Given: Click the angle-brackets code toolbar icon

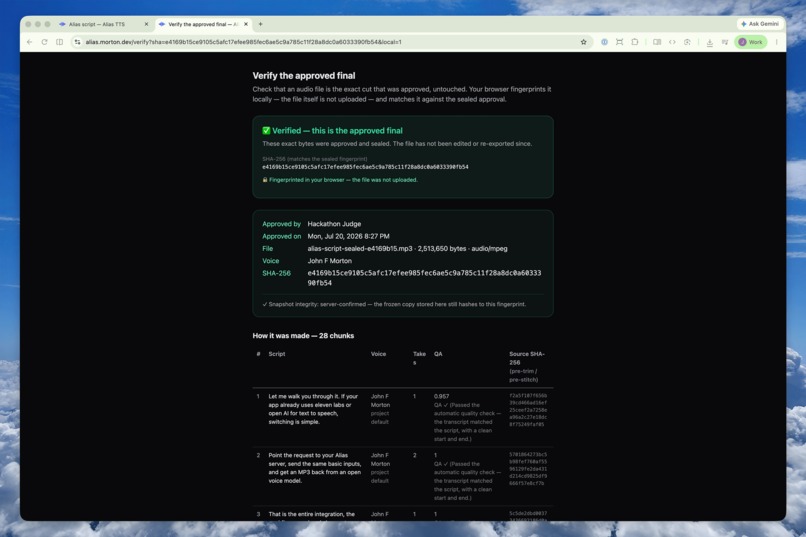Looking at the screenshot, I should click(x=672, y=42).
